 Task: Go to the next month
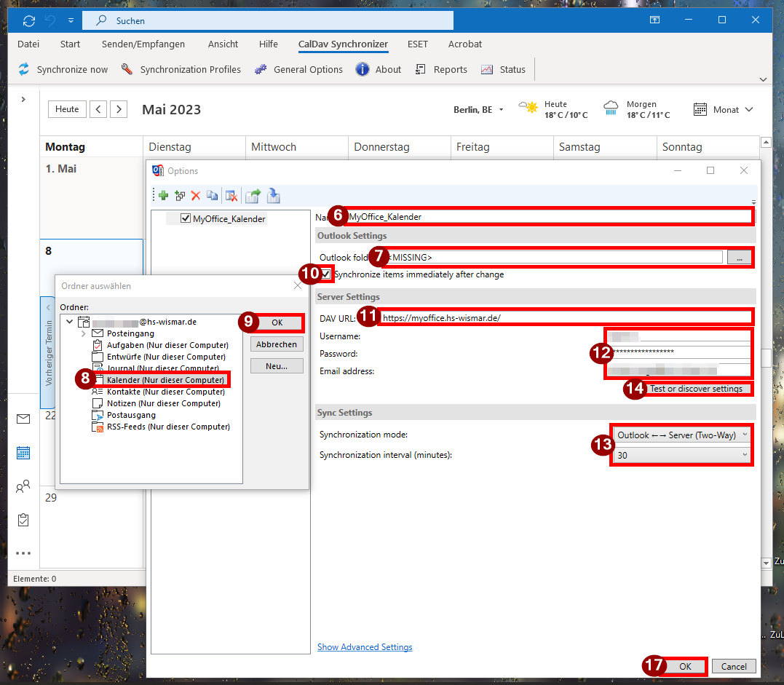[119, 109]
